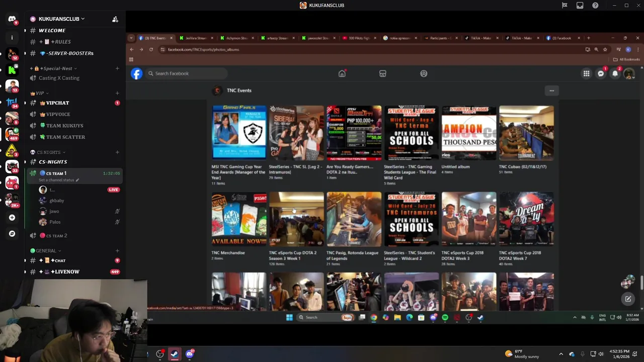Screen dimensions: 644x362
Task: Open the browser tab search dropdown arrow
Action: 131,38
